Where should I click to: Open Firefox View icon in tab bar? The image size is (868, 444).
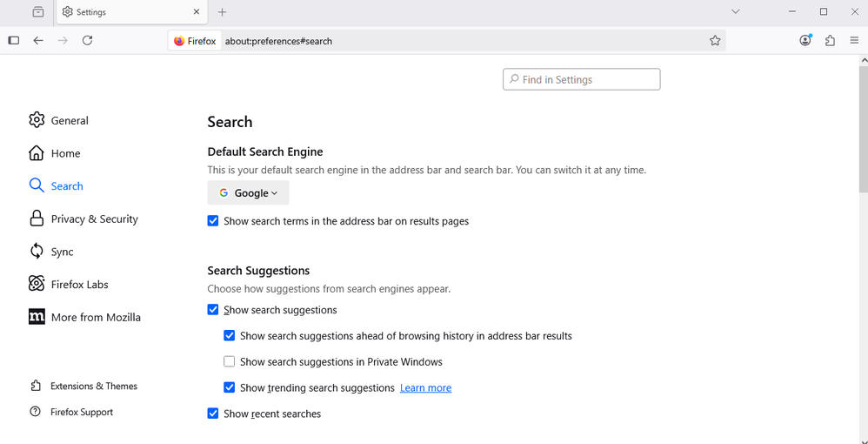[38, 12]
